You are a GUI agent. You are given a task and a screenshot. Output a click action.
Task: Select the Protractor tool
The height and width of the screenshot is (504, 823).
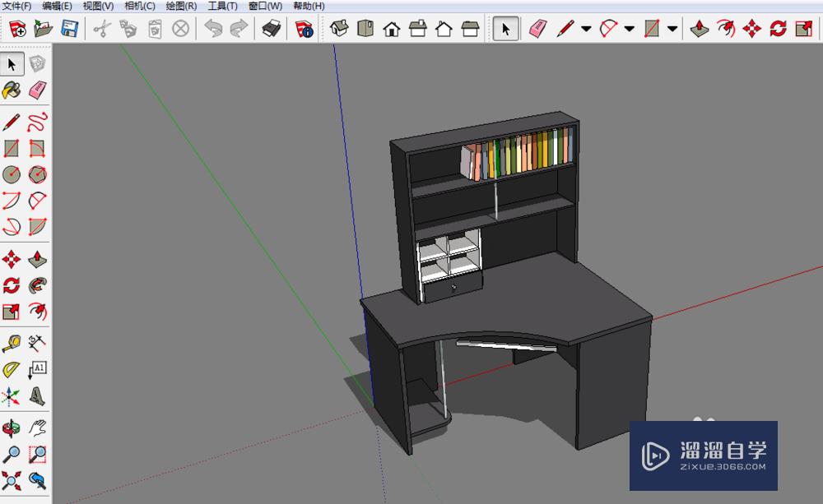[12, 369]
